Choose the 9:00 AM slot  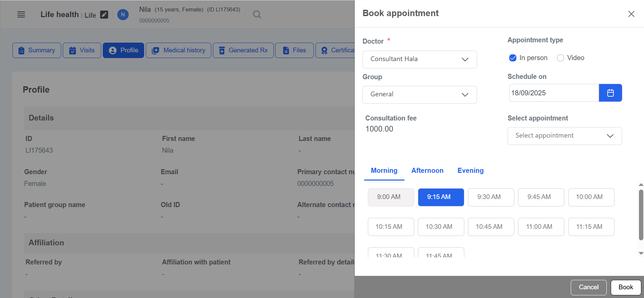(x=391, y=197)
